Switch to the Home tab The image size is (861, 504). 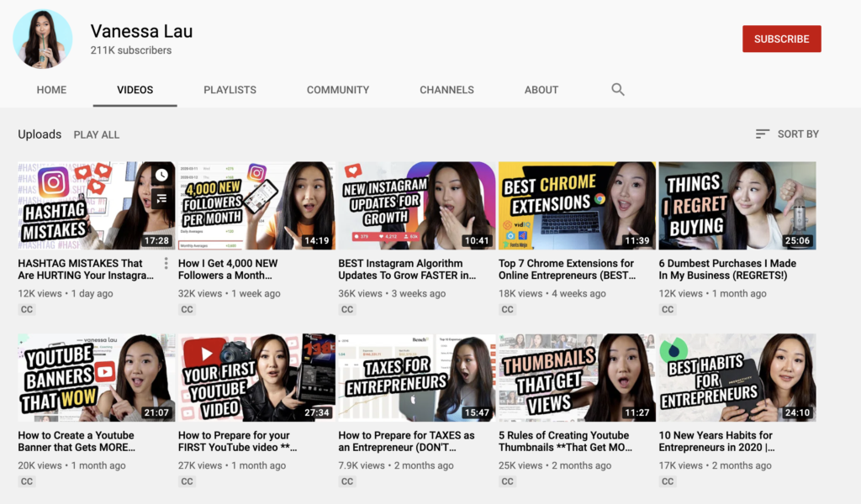click(x=51, y=90)
